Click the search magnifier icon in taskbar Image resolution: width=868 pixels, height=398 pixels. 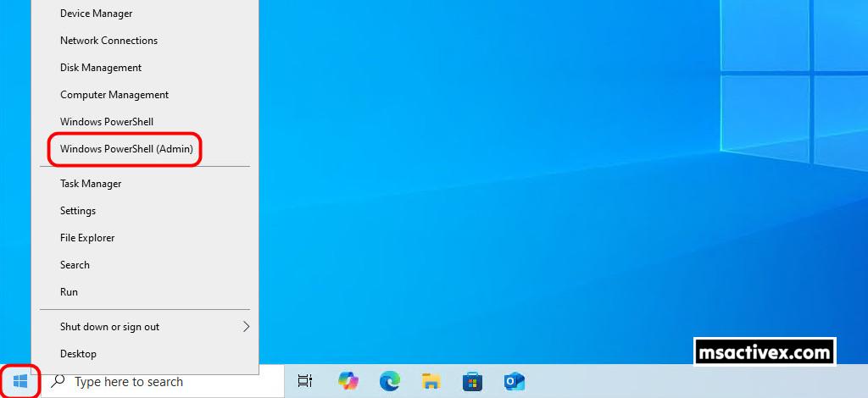pyautogui.click(x=58, y=382)
